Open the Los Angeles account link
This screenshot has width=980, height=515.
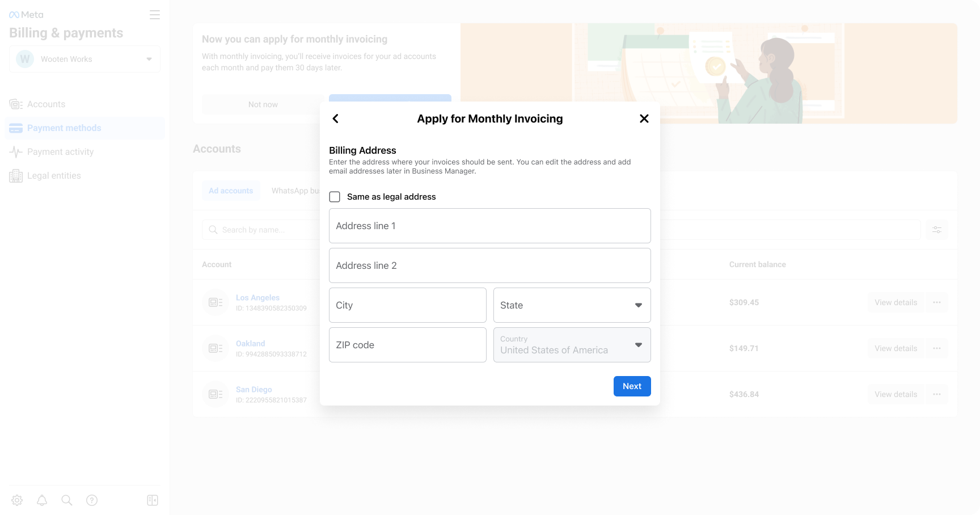point(257,298)
